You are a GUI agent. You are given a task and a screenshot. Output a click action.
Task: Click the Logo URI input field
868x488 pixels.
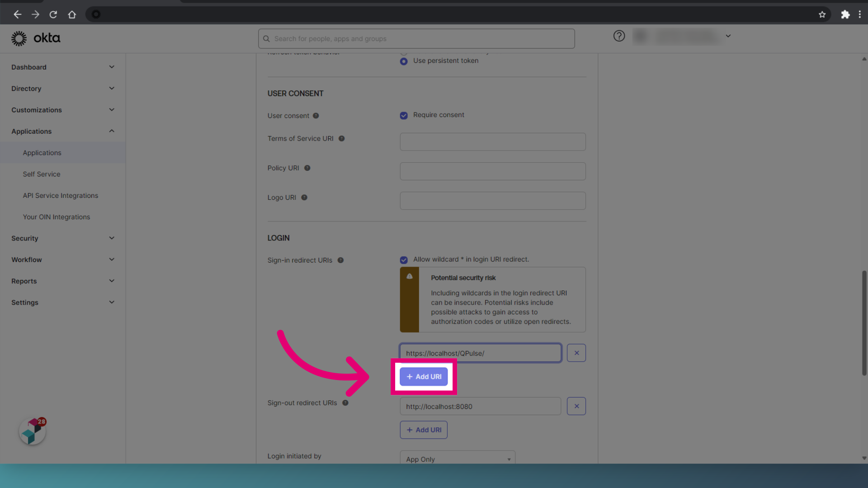pos(493,201)
